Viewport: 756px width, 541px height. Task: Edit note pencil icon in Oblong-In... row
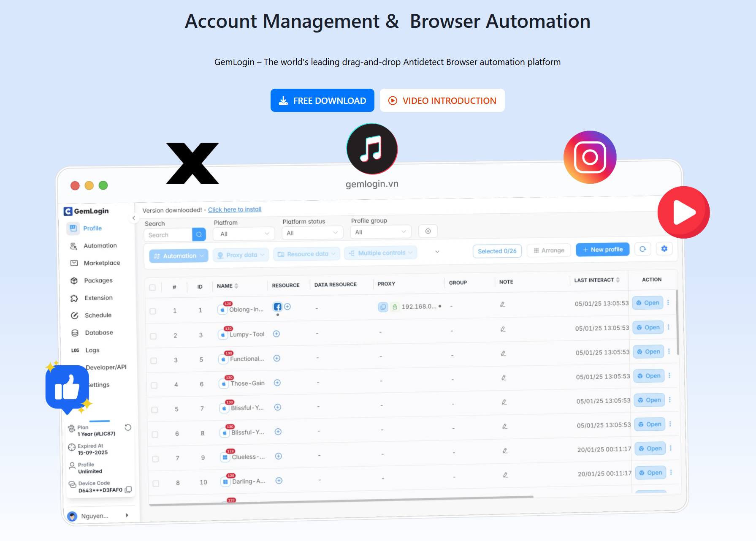502,304
